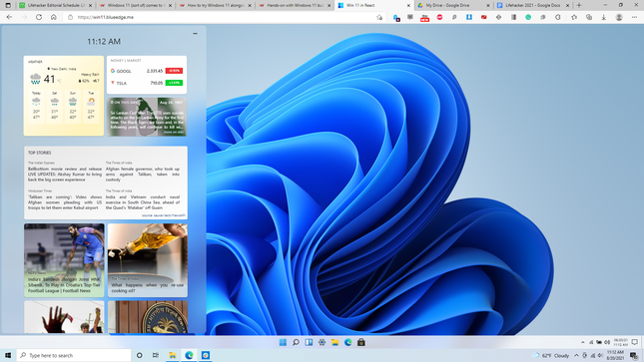
Task: Open the Edge Settings and more menu
Action: coord(634,17)
